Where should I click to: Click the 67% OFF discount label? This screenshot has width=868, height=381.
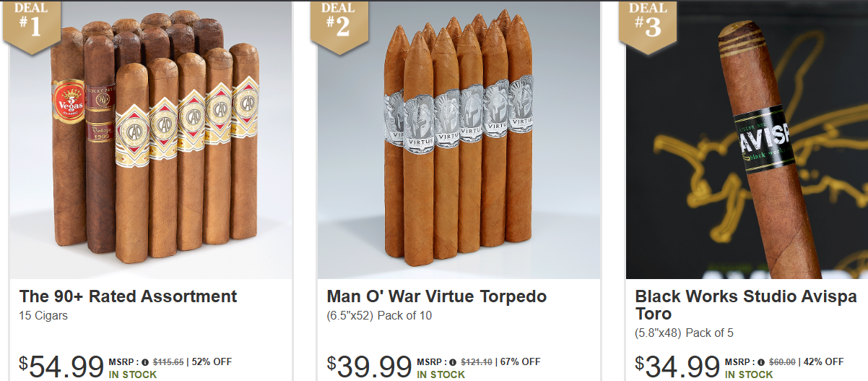(519, 361)
